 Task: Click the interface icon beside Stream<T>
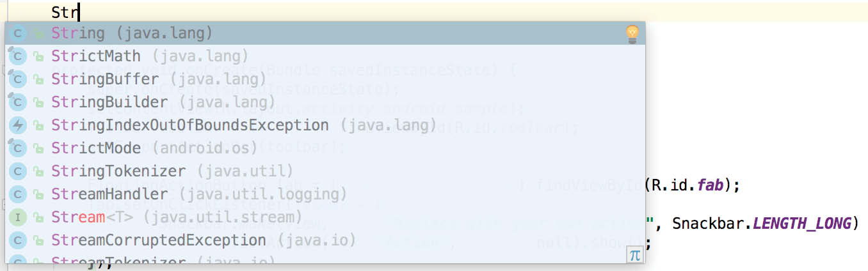coord(18,217)
